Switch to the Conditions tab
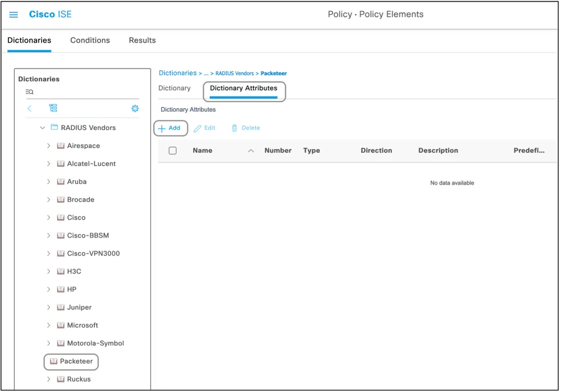 click(90, 40)
